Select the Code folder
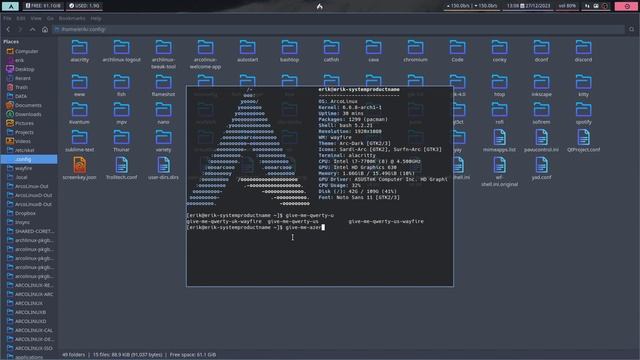 458,51
